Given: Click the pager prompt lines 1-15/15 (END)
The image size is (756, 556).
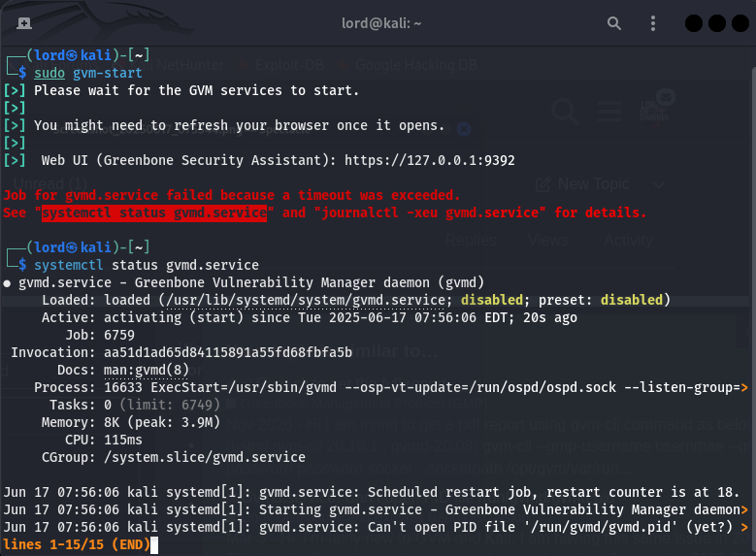Looking at the screenshot, I should point(77,544).
